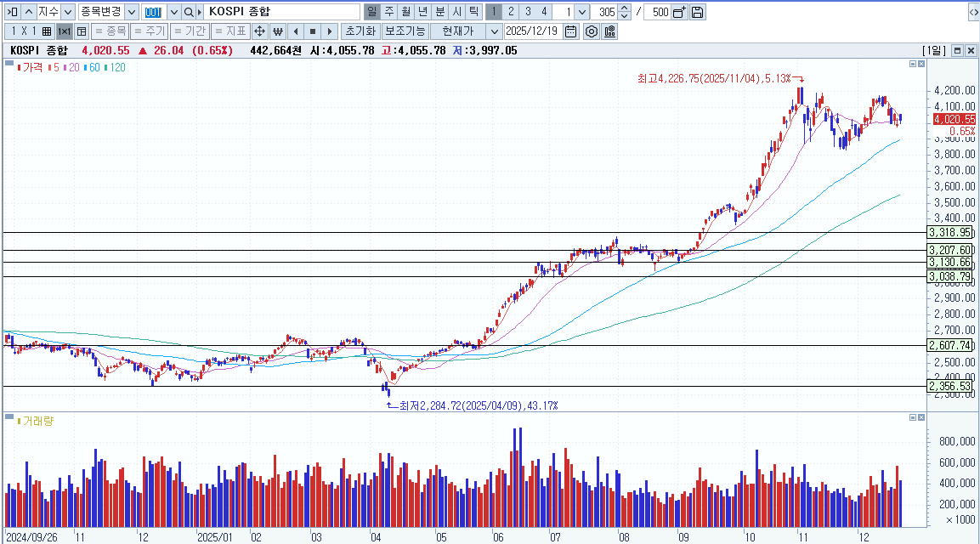
Task: Choose interval preset 3
Action: [x=528, y=12]
